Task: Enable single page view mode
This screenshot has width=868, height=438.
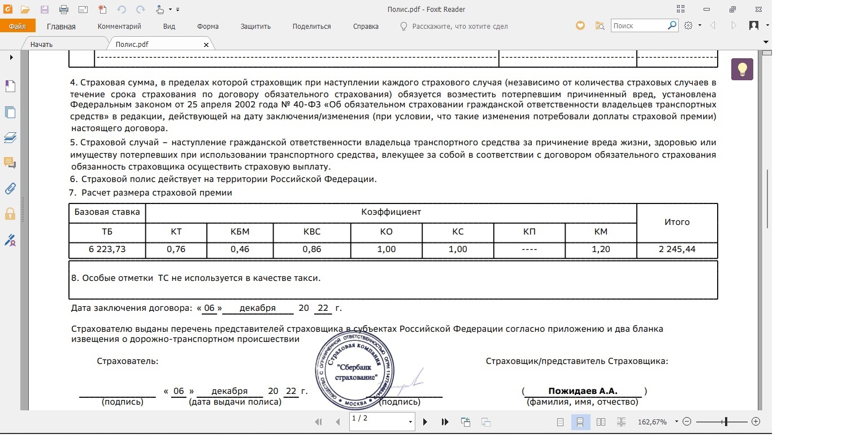Action: [561, 422]
